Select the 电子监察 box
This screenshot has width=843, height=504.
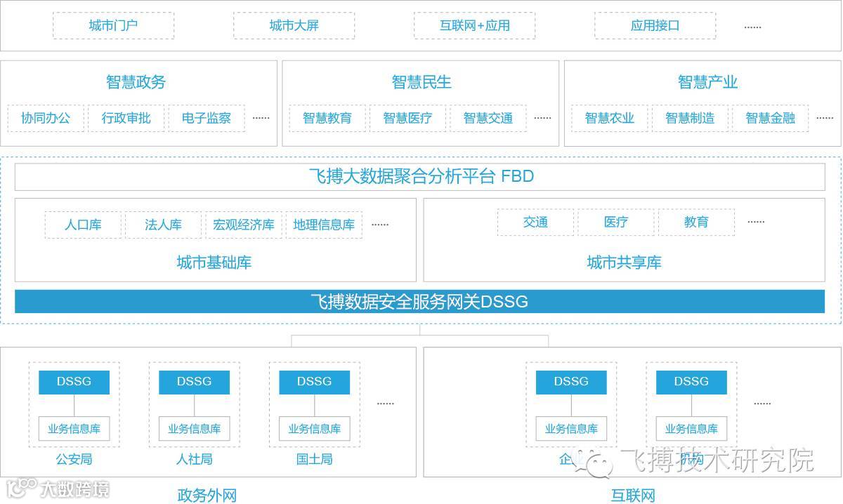pyautogui.click(x=207, y=118)
